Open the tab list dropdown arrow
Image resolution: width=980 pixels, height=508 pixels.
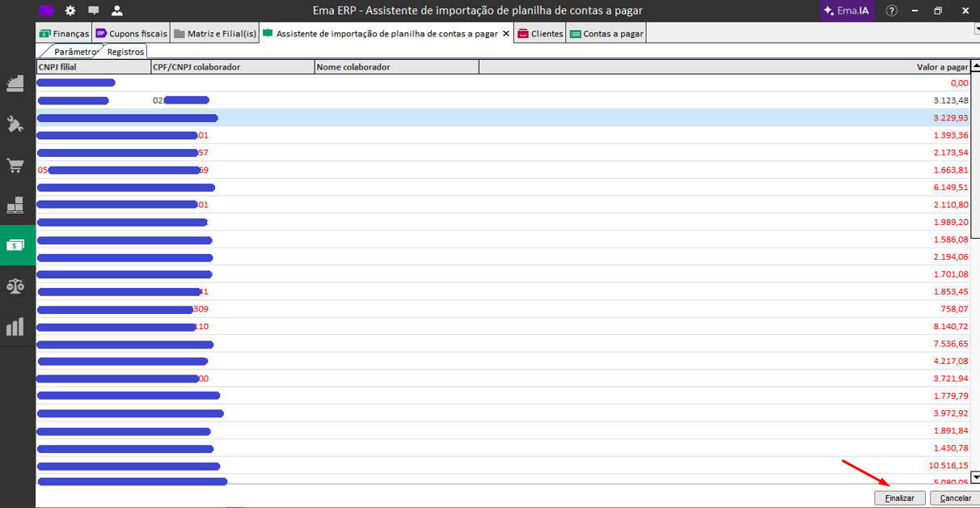tap(975, 29)
